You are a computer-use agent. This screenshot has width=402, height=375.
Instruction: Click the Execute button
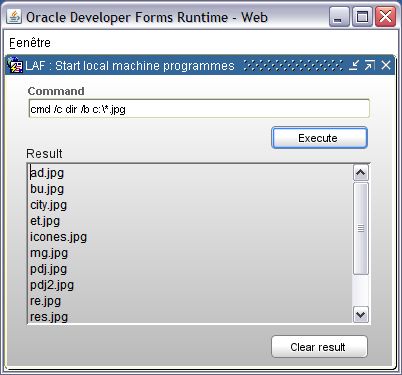319,138
